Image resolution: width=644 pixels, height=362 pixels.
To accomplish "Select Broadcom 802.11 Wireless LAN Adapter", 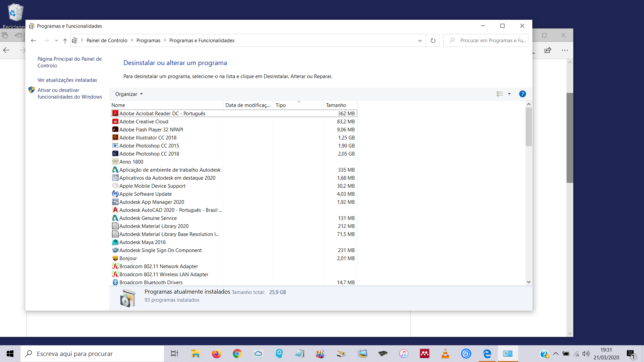I will (234, 274).
